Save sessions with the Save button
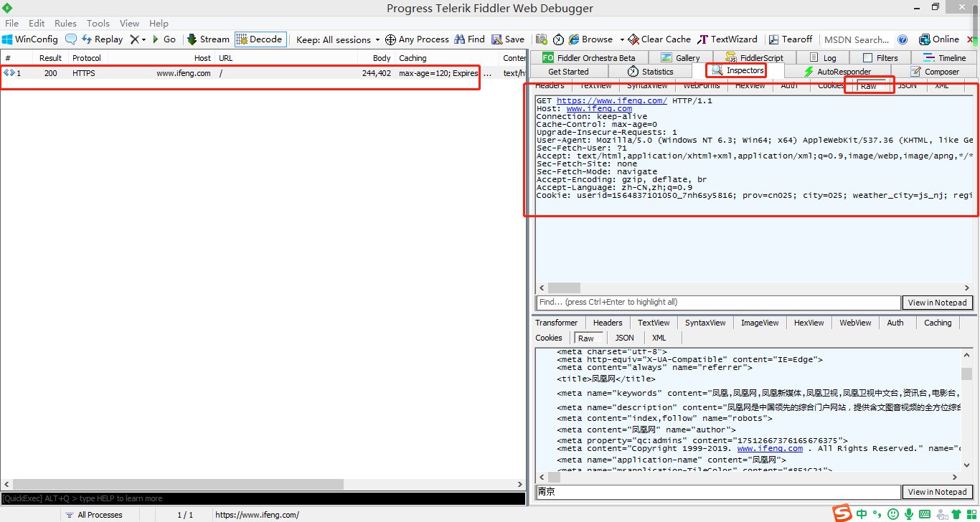Viewport: 980px width, 522px height. 508,39
